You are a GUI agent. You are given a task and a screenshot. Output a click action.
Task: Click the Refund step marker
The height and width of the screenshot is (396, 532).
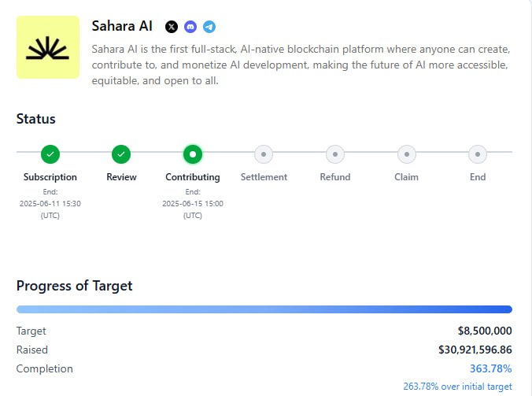pyautogui.click(x=335, y=154)
